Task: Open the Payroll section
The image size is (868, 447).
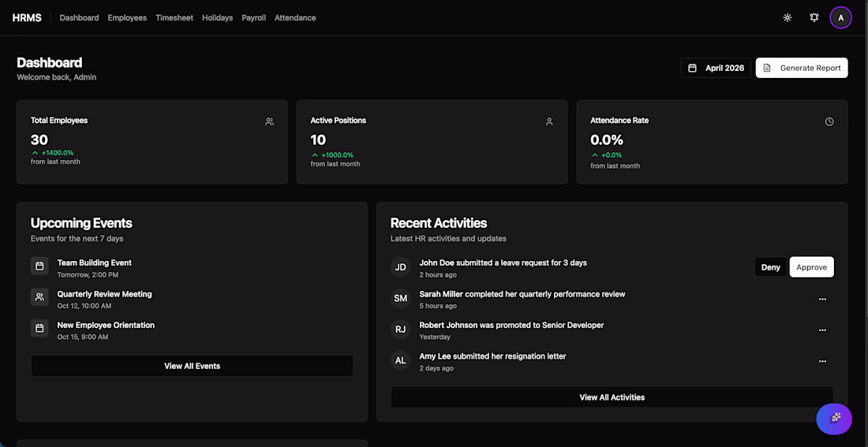Action: (x=253, y=17)
